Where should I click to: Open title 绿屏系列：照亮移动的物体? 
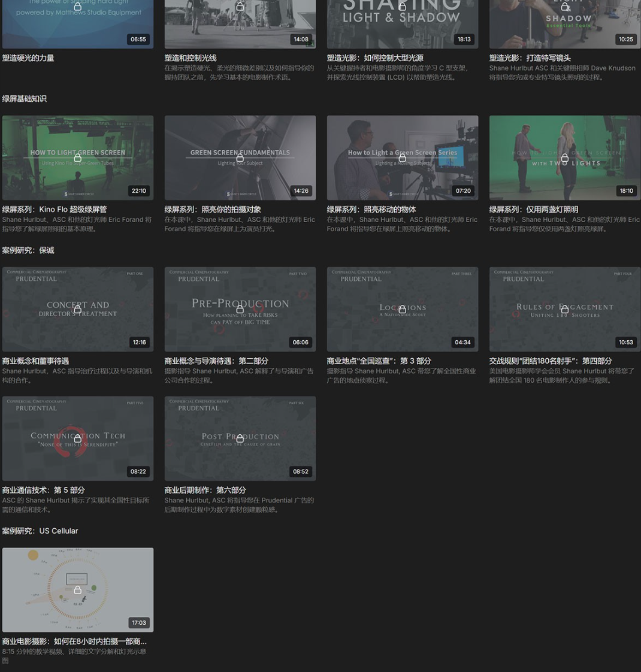click(x=371, y=210)
